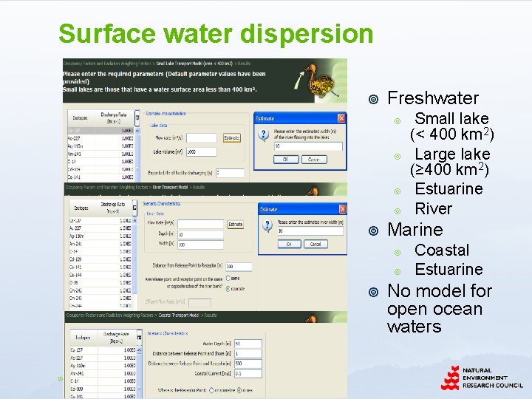Click Expected life of facility discharging field
The width and height of the screenshot is (532, 399).
230,173
